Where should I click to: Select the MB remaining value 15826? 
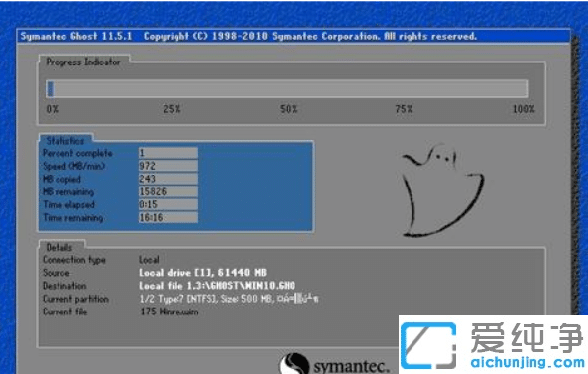coord(168,191)
